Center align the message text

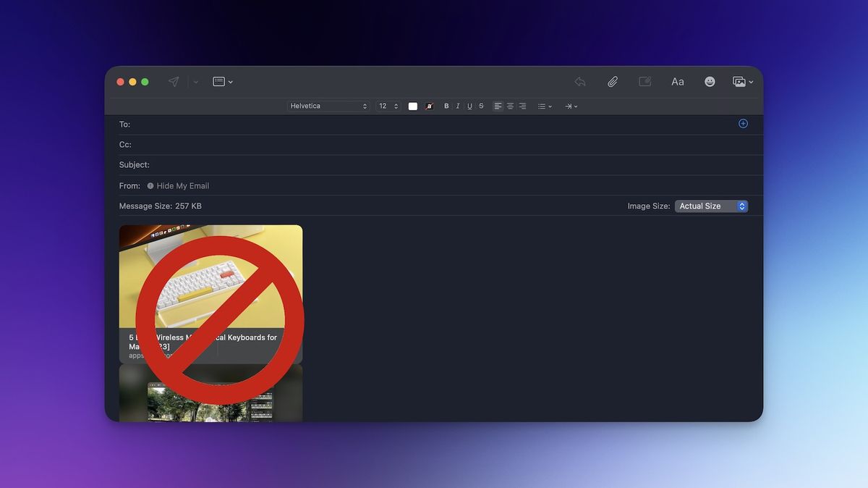click(510, 106)
